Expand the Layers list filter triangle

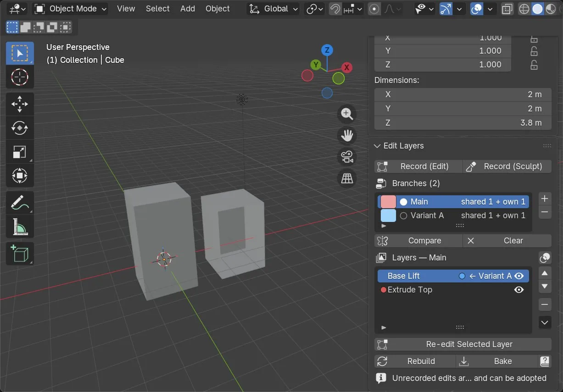pos(384,328)
